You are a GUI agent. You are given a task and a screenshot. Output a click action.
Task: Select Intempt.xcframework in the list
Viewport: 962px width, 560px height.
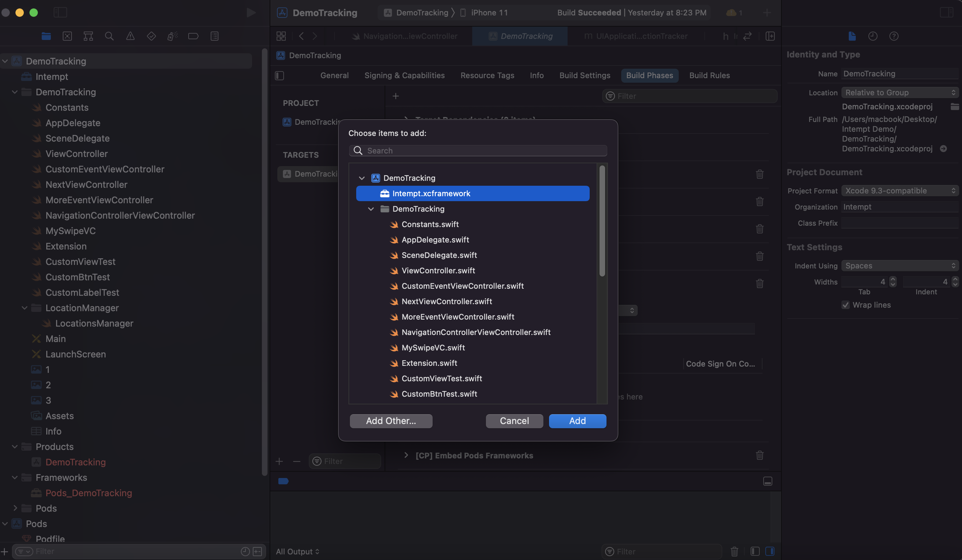[x=473, y=193]
